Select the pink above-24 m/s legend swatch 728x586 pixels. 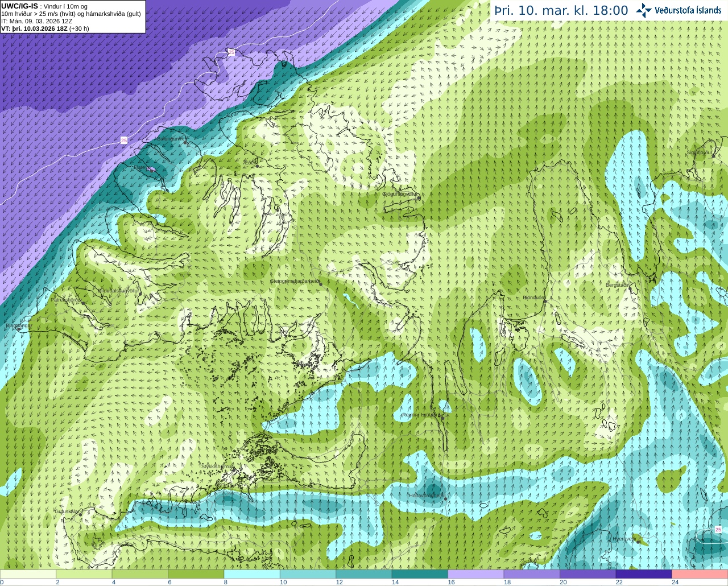pos(700,574)
